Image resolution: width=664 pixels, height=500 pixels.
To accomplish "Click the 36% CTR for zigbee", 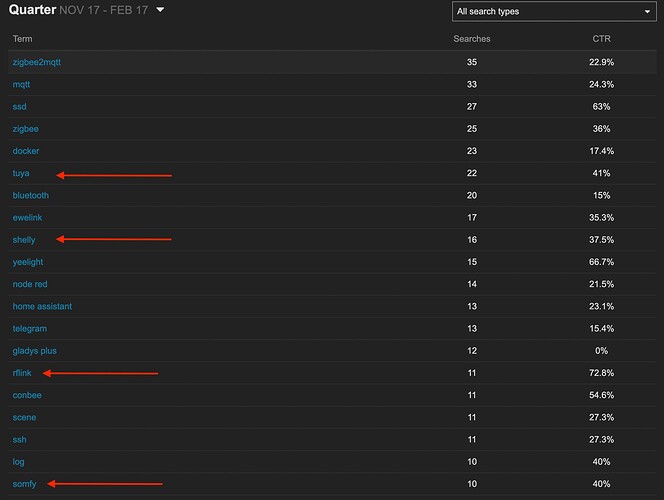I will point(601,129).
